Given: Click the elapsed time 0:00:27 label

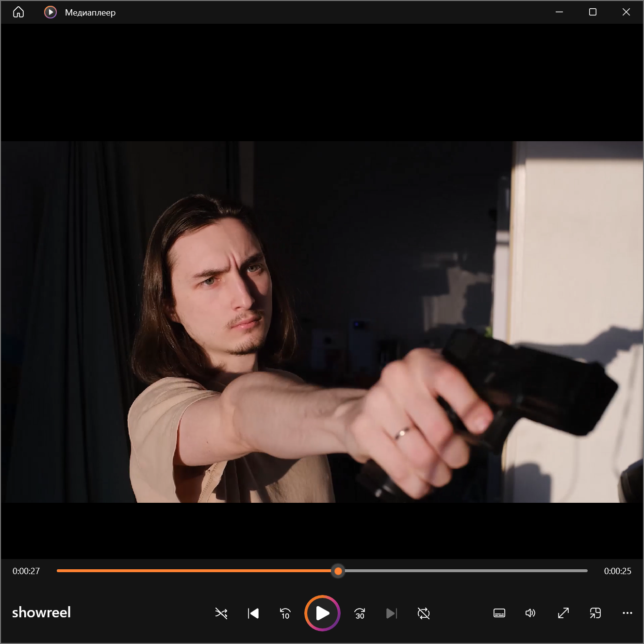Looking at the screenshot, I should point(26,571).
